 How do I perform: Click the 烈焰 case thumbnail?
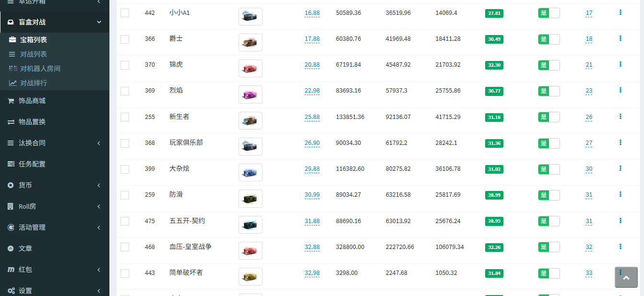pyautogui.click(x=250, y=94)
